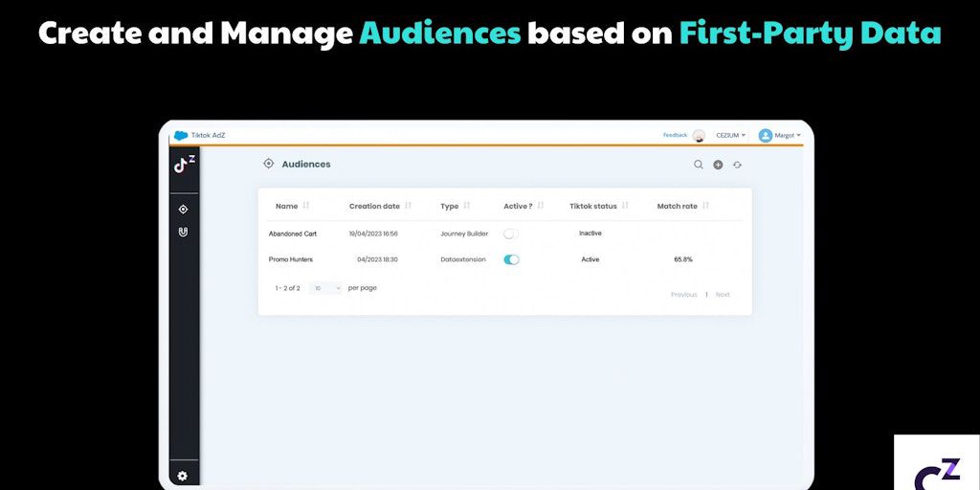Open Audiences section in sidebar
This screenshot has width=980, height=490.
pos(183,210)
